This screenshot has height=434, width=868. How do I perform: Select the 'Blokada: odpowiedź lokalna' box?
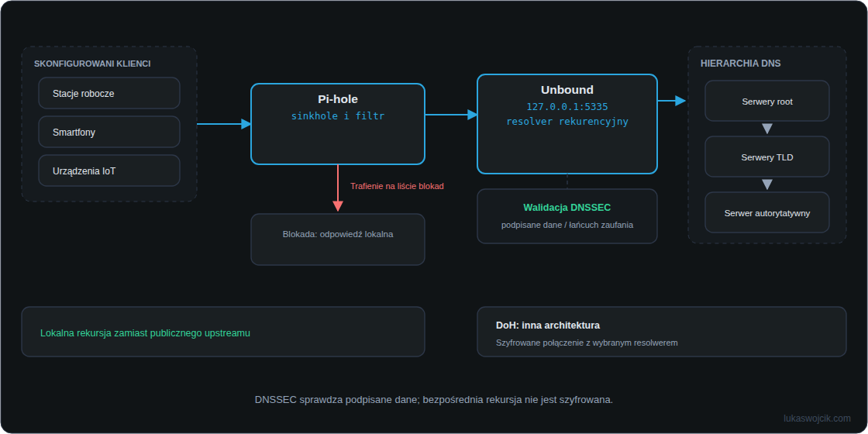coord(338,239)
